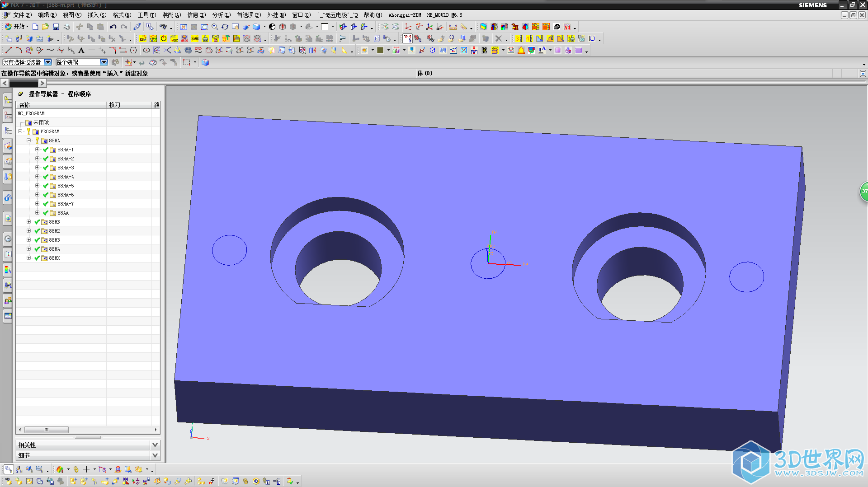The image size is (868, 487).
Task: Collapse the 88HA group
Action: tap(28, 140)
